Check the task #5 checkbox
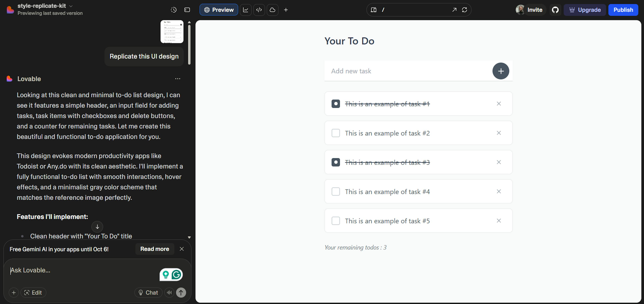Screen dimensions: 644x304 point(335,221)
